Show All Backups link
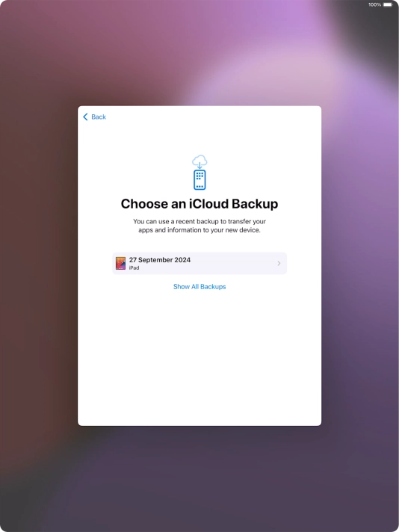This screenshot has width=399, height=532. coord(199,287)
